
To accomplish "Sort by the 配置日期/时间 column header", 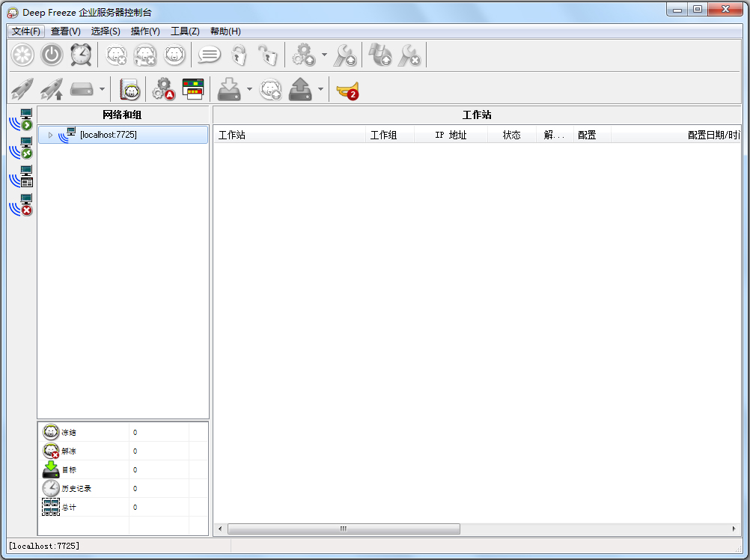I will (x=677, y=136).
